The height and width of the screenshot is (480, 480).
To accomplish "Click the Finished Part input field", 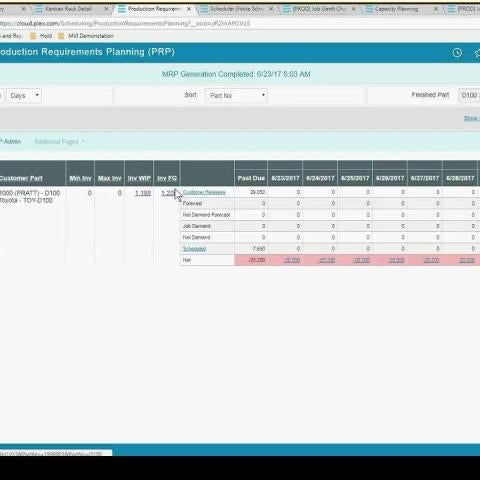I will (x=469, y=95).
